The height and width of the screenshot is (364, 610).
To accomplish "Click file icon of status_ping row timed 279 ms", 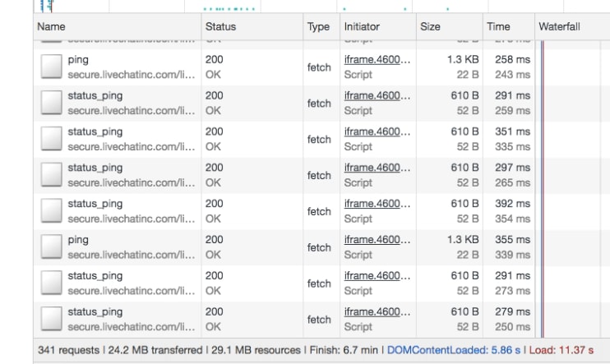I will pos(51,319).
